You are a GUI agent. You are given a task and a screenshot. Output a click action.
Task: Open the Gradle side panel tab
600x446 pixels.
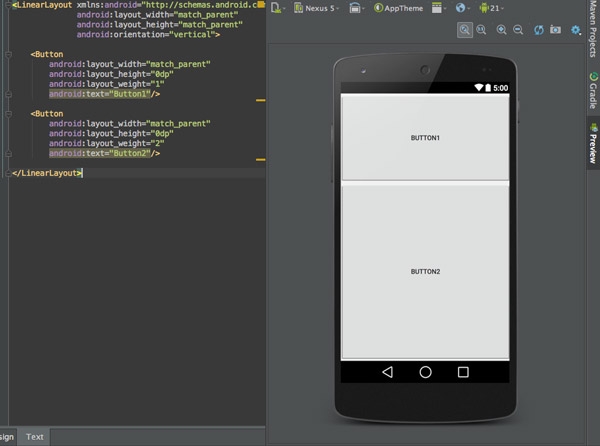pos(592,93)
